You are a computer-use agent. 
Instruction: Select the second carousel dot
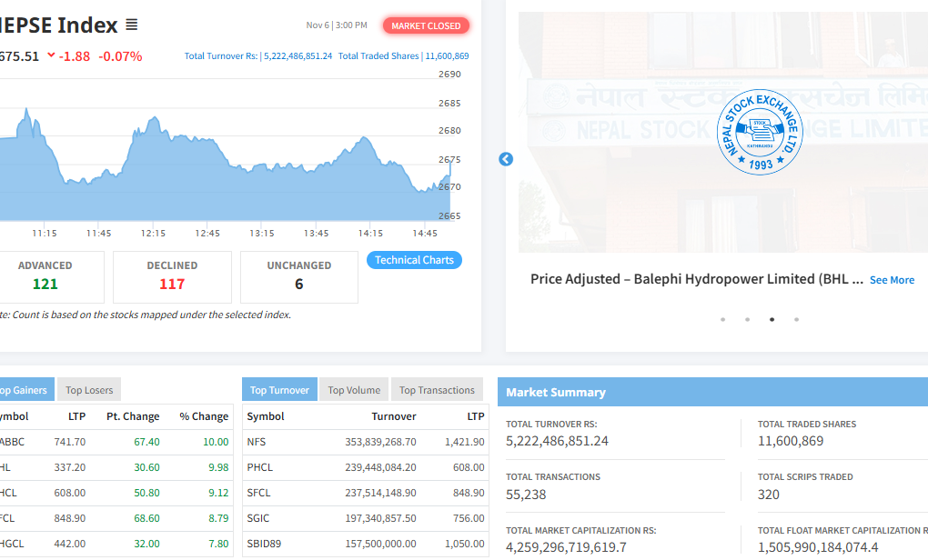coord(748,319)
